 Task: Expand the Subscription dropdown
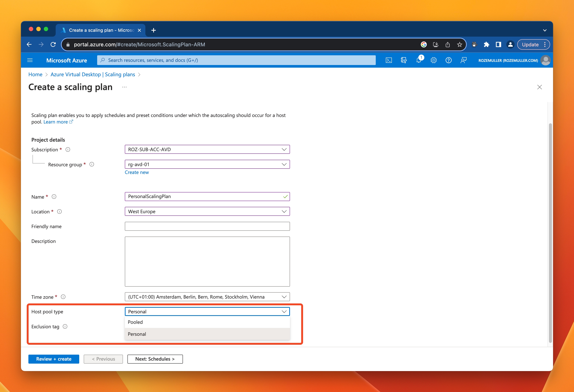point(207,149)
